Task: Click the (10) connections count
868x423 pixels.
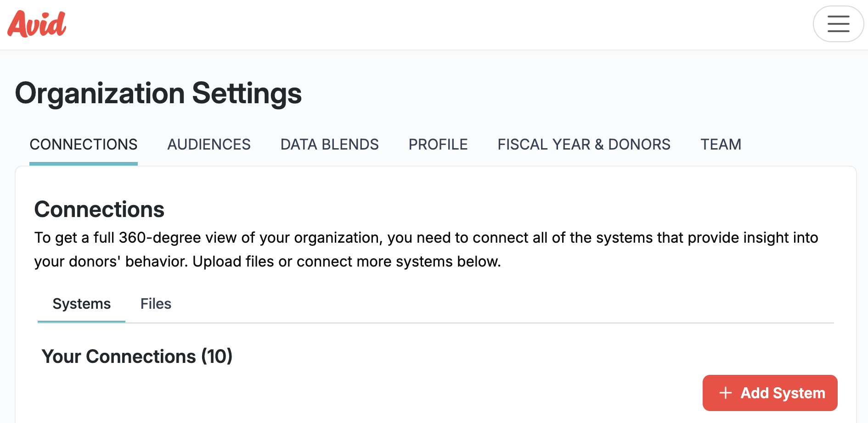Action: pyautogui.click(x=217, y=356)
